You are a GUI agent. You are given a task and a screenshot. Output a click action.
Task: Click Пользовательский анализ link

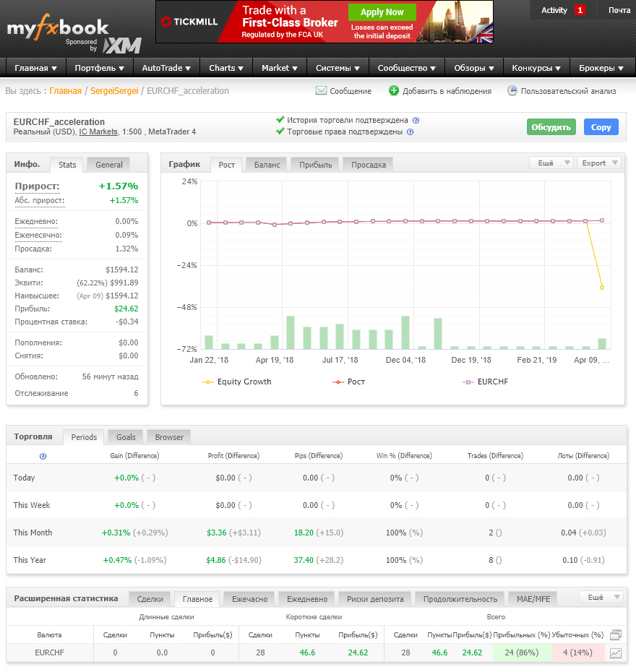point(568,91)
